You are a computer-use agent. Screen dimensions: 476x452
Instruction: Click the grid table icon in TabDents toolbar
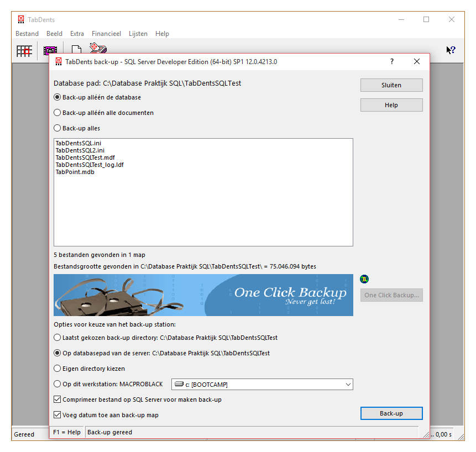pyautogui.click(x=24, y=51)
